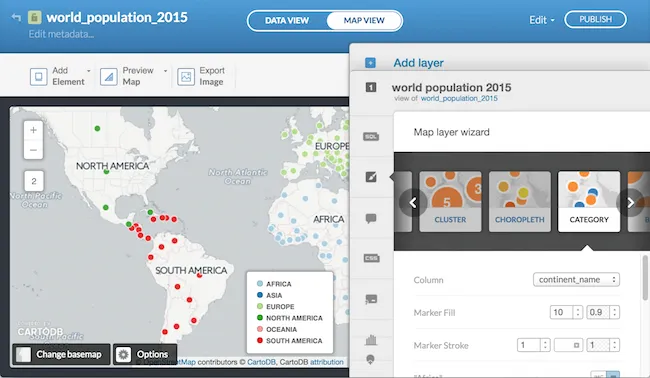This screenshot has height=378, width=650.
Task: Click the Add Element toolbar icon
Action: click(39, 77)
